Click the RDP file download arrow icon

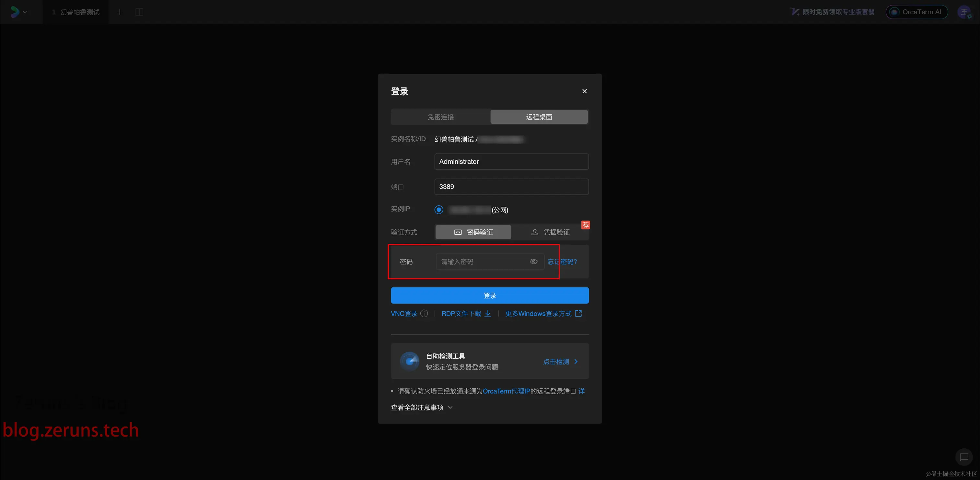pos(488,314)
